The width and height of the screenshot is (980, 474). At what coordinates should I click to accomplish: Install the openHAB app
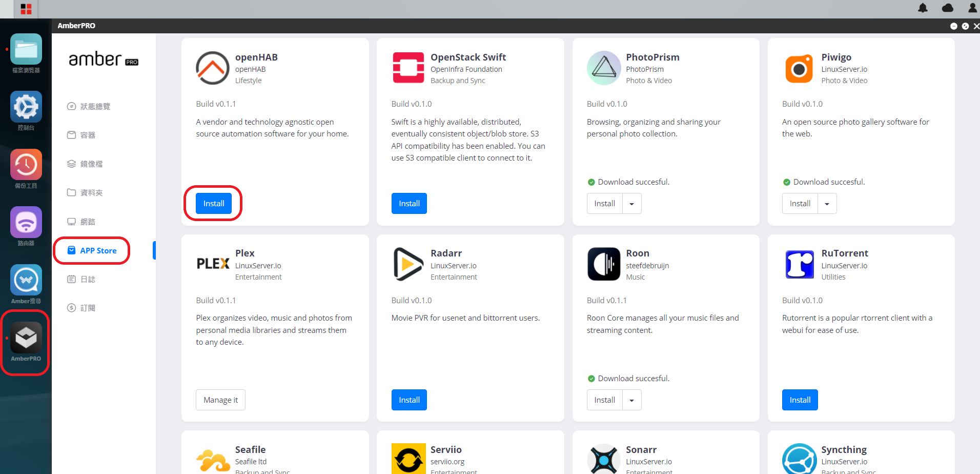pyautogui.click(x=214, y=203)
